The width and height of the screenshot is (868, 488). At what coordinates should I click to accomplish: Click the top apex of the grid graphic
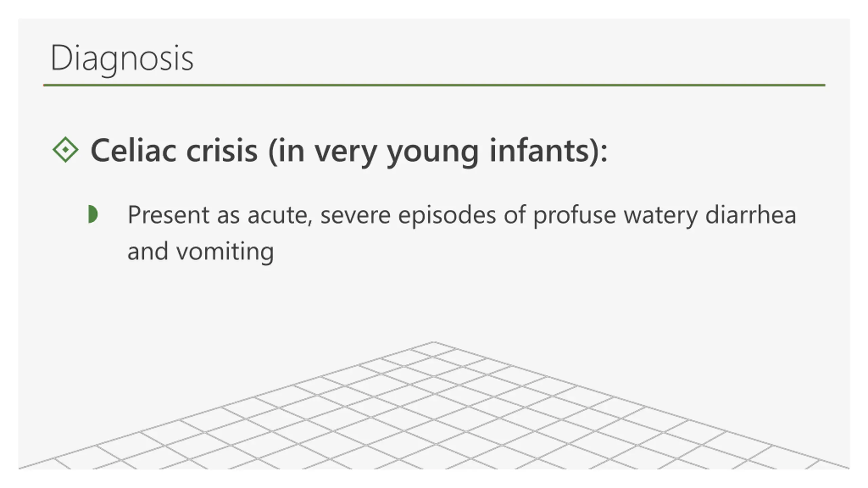[x=433, y=342]
